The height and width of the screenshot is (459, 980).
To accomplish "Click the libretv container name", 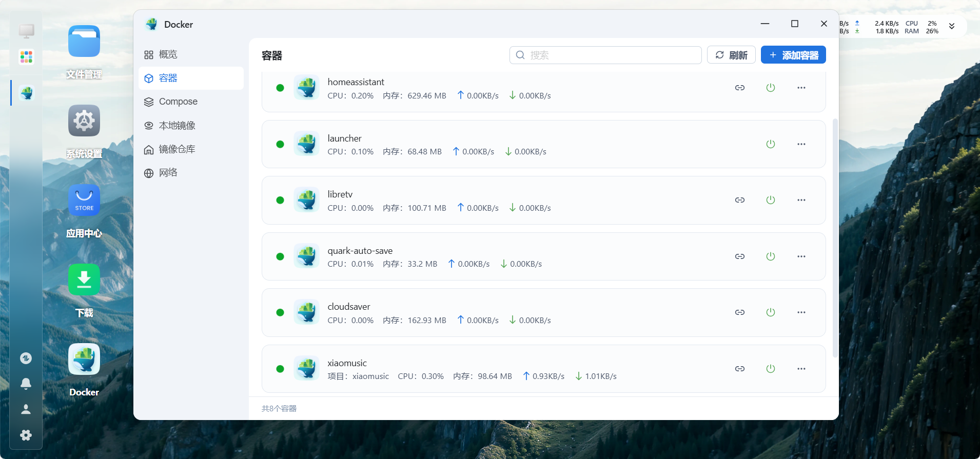I will pos(340,194).
